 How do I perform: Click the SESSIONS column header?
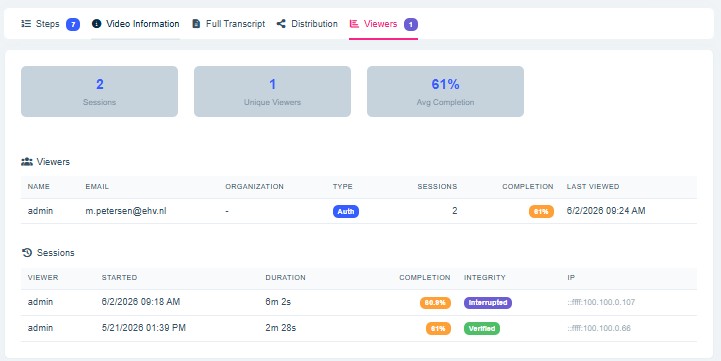[437, 187]
